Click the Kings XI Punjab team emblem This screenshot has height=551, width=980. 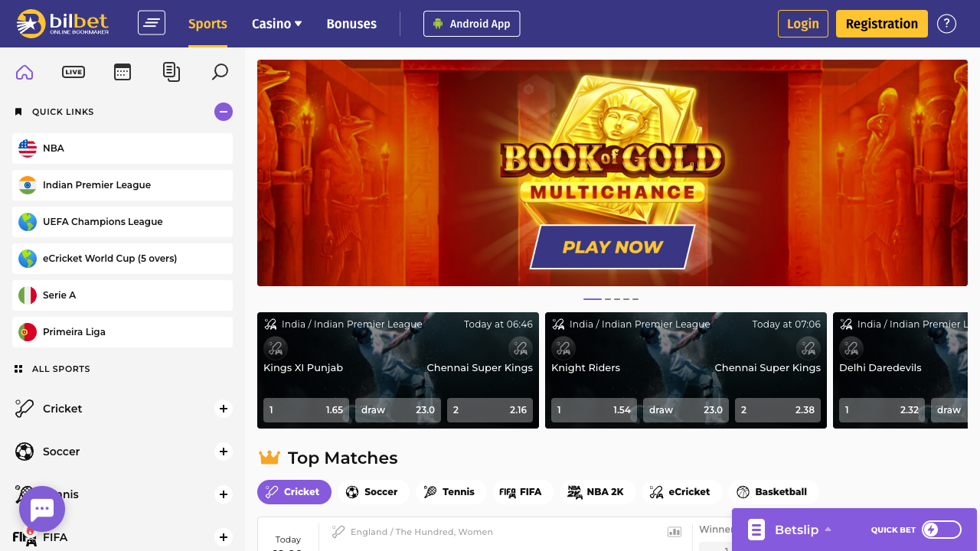tap(276, 349)
